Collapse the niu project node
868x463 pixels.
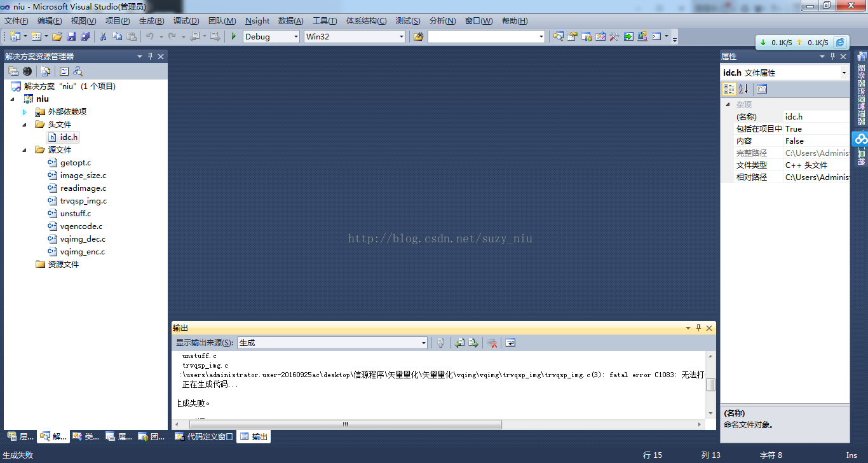point(13,99)
